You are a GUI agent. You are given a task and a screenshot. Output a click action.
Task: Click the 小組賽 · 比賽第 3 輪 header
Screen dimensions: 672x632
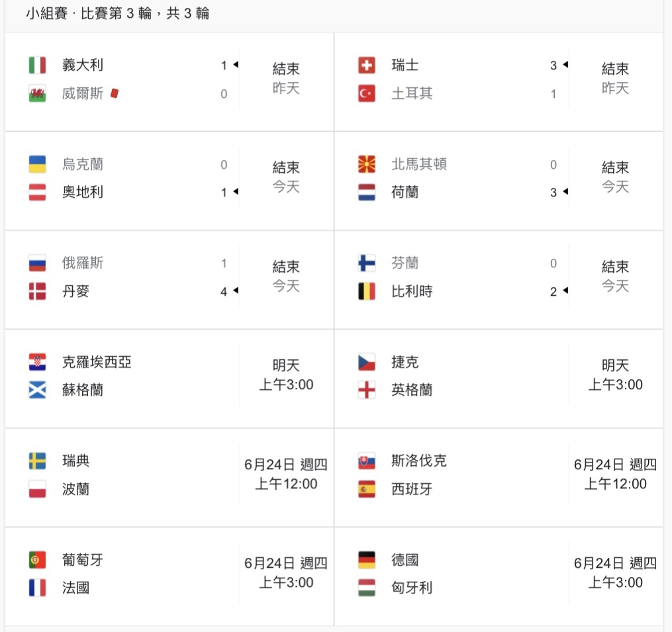tap(117, 13)
